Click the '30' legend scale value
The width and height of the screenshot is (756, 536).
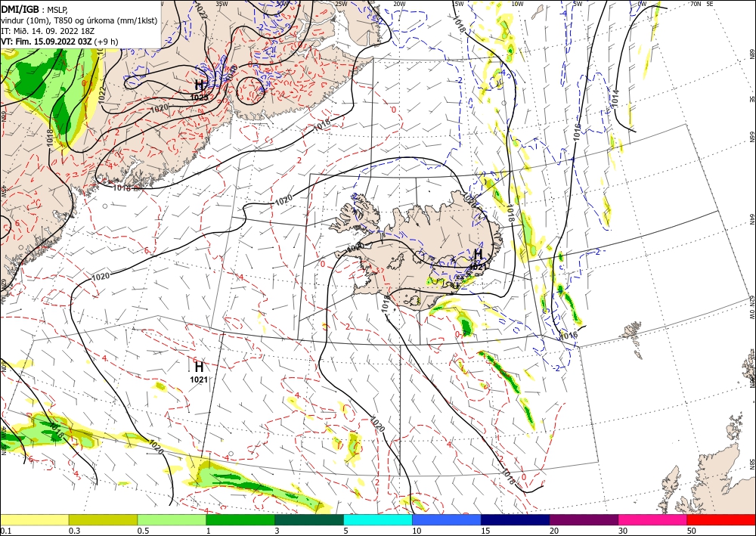pyautogui.click(x=622, y=531)
